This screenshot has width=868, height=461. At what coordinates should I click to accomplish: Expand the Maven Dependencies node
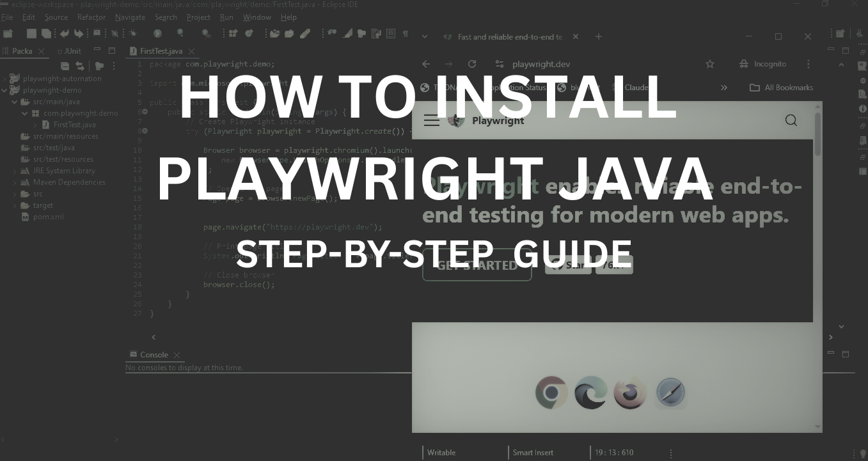[x=14, y=182]
